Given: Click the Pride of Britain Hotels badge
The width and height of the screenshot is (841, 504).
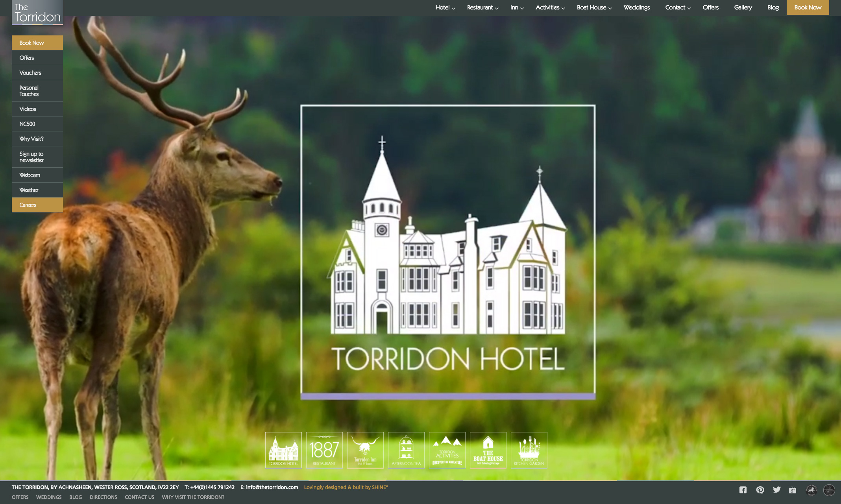Looking at the screenshot, I should [x=811, y=490].
